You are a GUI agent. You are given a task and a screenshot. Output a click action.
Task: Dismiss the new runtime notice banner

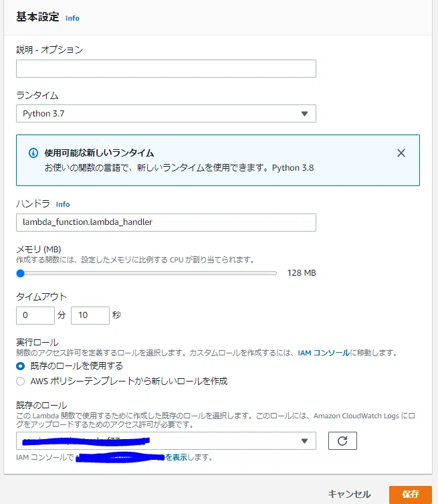(401, 153)
